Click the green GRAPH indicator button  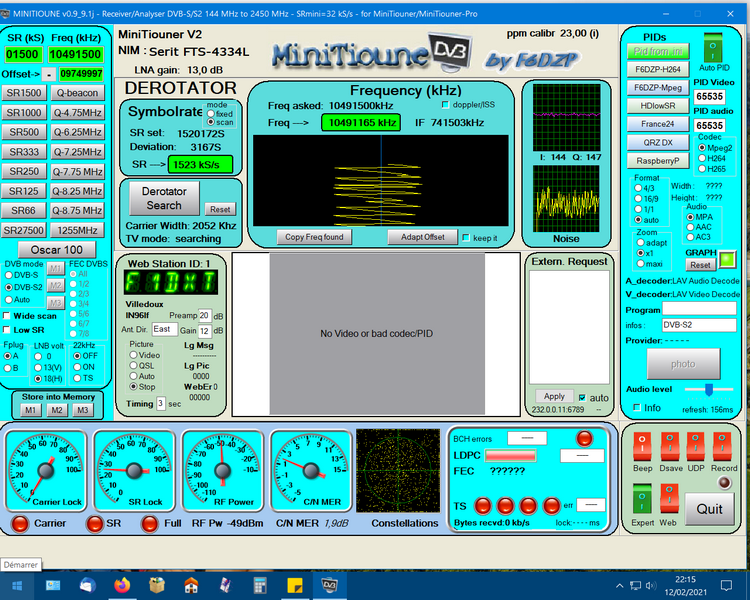click(x=727, y=259)
